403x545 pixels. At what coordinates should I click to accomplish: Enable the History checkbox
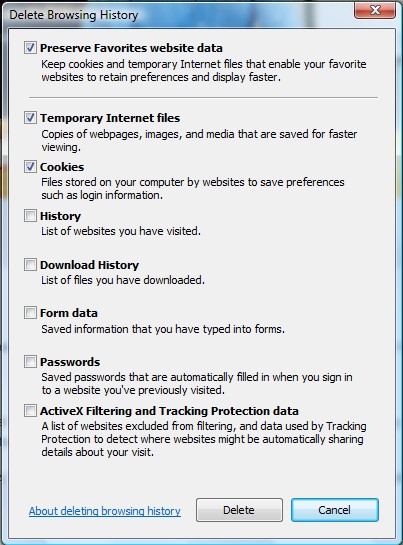pyautogui.click(x=30, y=216)
